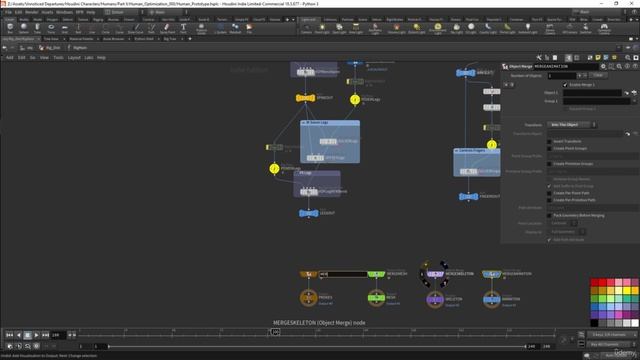Open the Display As dropdown
Image resolution: width=640 pixels, height=360 pixels.
[568, 232]
